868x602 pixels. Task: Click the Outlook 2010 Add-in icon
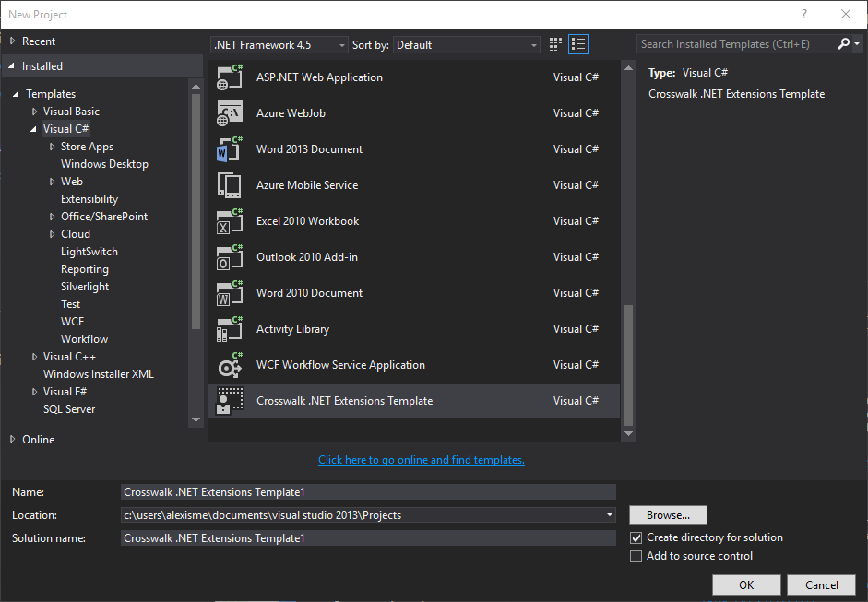click(230, 257)
